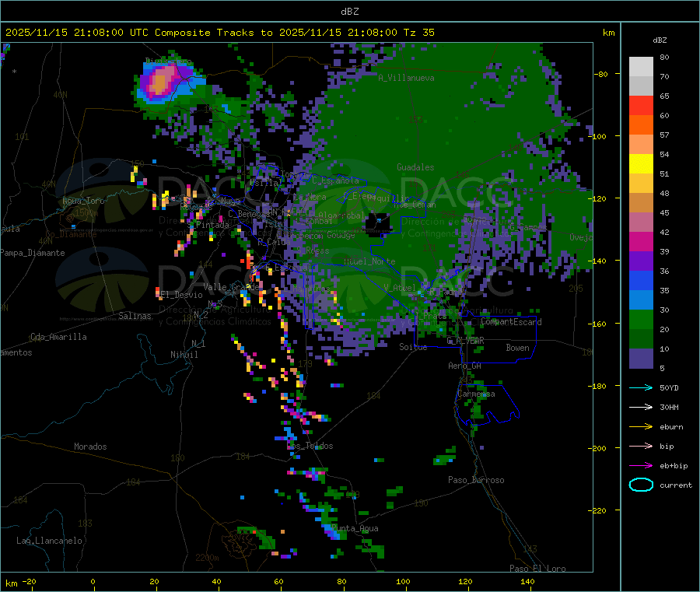Select the light blue 30-35 dBZ color band

pos(641,300)
